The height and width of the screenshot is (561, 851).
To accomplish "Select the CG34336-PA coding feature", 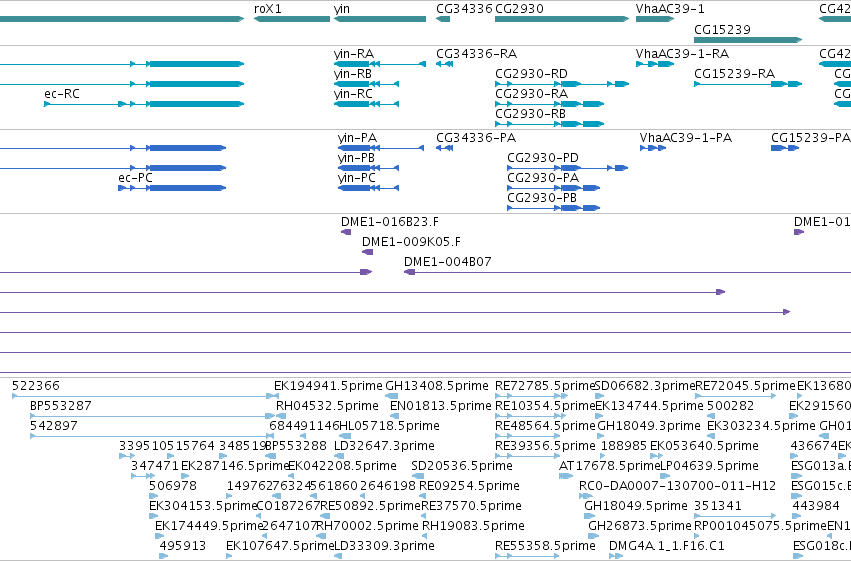I will [x=444, y=148].
